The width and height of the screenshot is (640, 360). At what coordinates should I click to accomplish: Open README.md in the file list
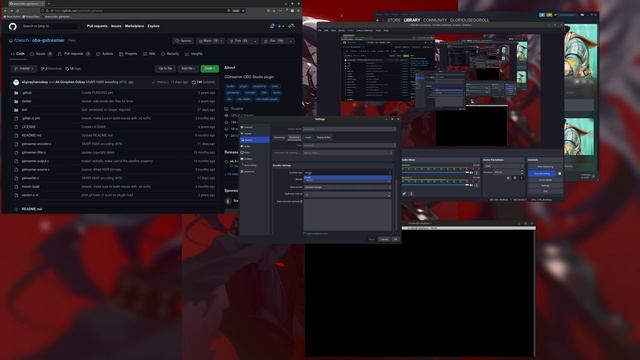[x=31, y=136]
